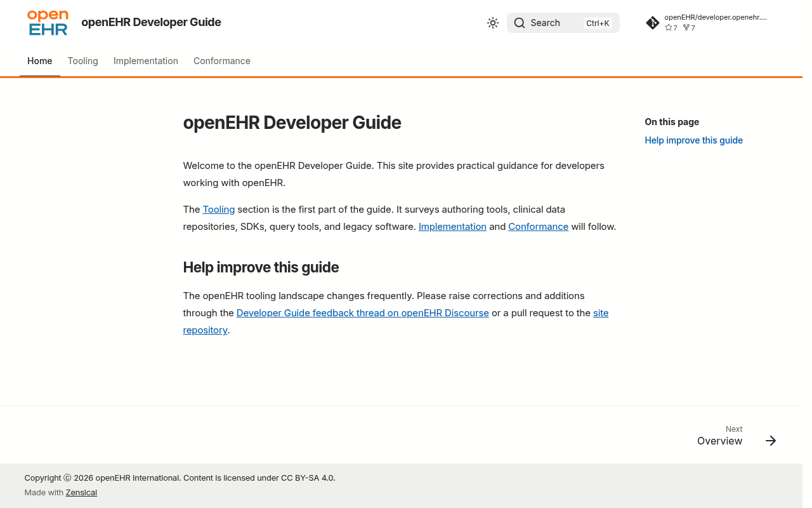Click the main 'openEHR Developer Guide' page heading
Image resolution: width=812 pixels, height=508 pixels.
pos(292,123)
